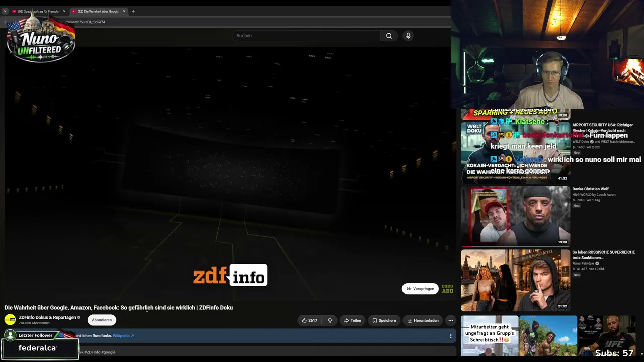
Task: Select the 'Die Wahrheit über Google' tab
Action: 99,11
